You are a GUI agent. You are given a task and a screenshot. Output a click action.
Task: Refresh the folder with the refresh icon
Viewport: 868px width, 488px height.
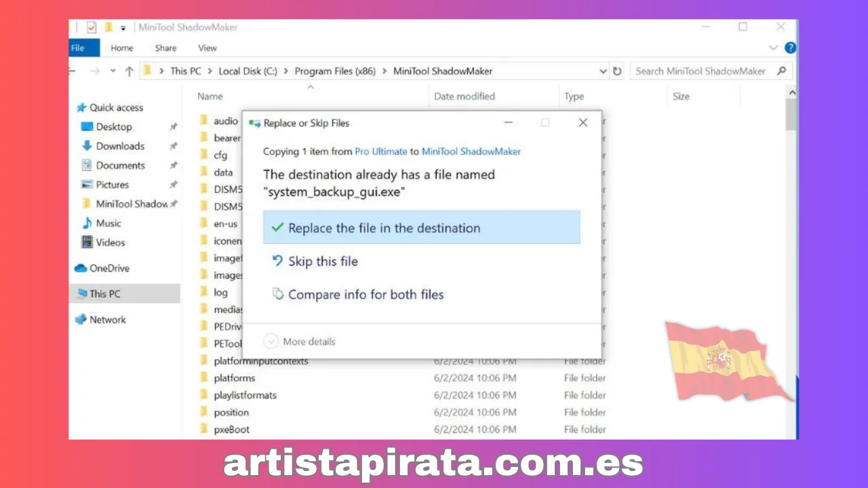(x=617, y=71)
